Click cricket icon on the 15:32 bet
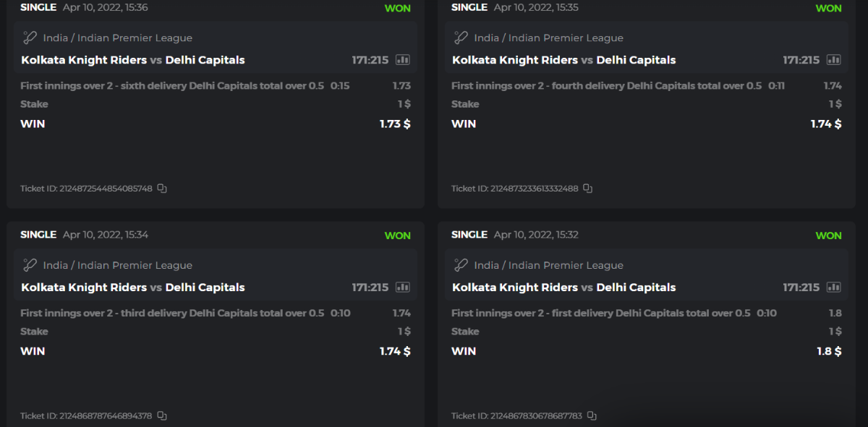The width and height of the screenshot is (868, 427). pyautogui.click(x=461, y=265)
